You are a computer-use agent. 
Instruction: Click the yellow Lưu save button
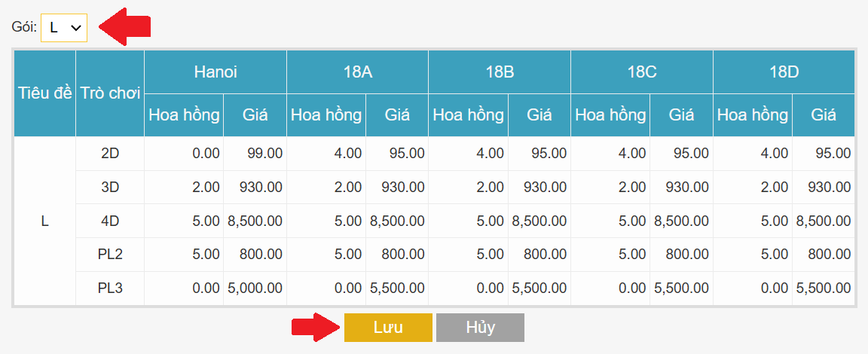[388, 328]
